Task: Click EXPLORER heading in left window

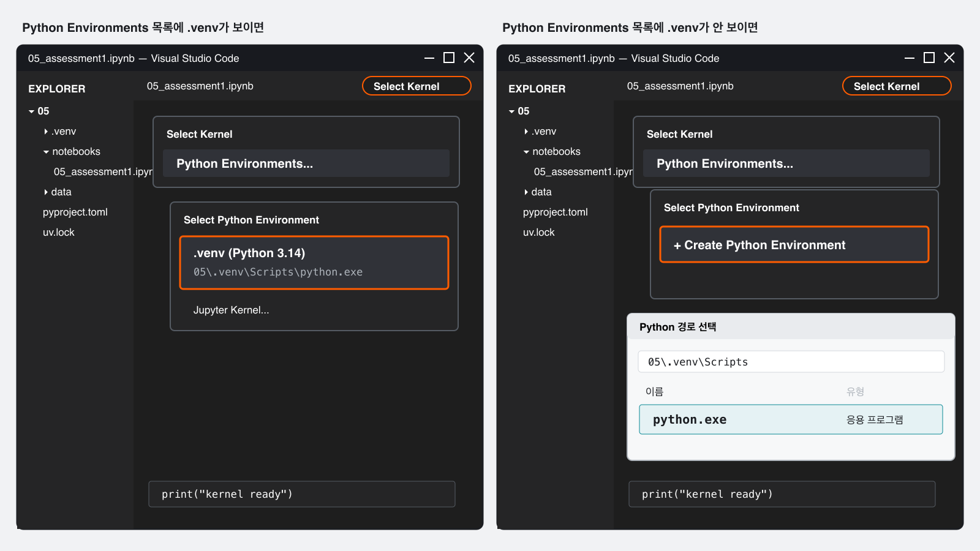Action: [57, 89]
